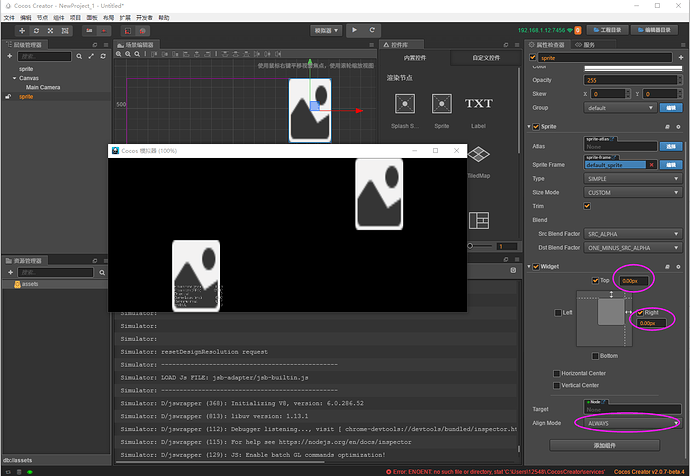Open the sprite Type SIMPLE dropdown
The width and height of the screenshot is (690, 476).
633,179
